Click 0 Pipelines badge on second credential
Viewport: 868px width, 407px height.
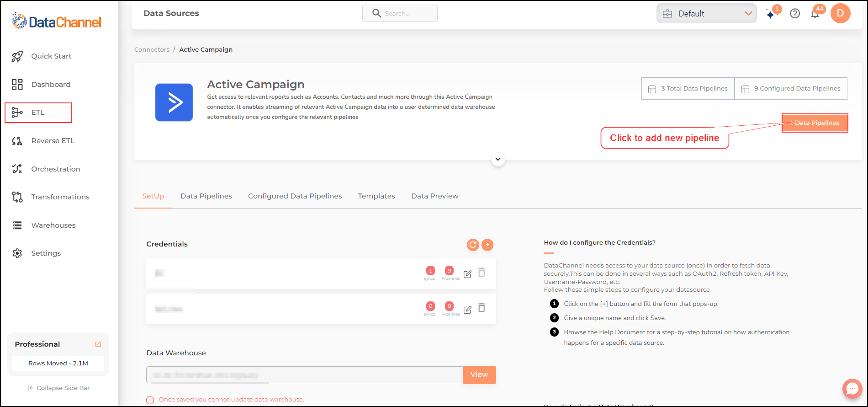(x=450, y=306)
